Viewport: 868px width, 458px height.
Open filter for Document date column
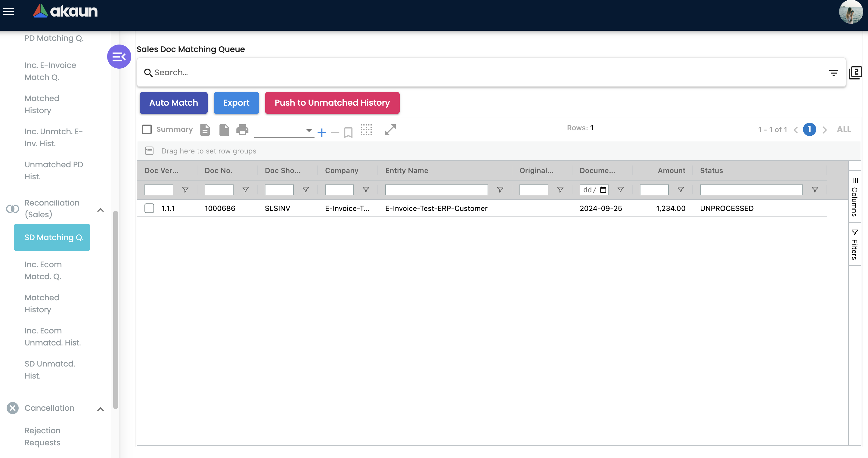pos(620,190)
